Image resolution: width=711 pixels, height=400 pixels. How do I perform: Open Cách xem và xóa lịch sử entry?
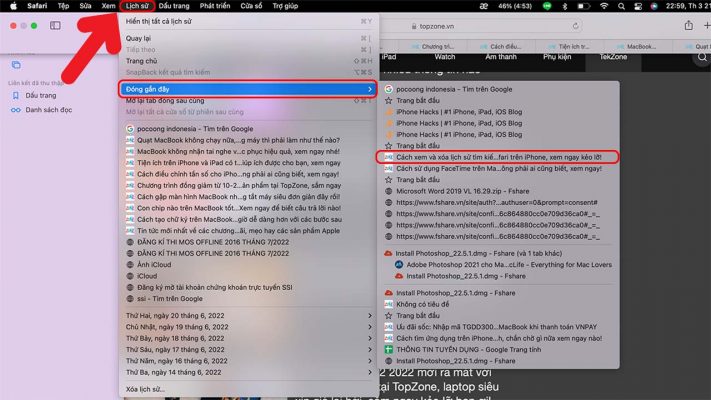497,157
